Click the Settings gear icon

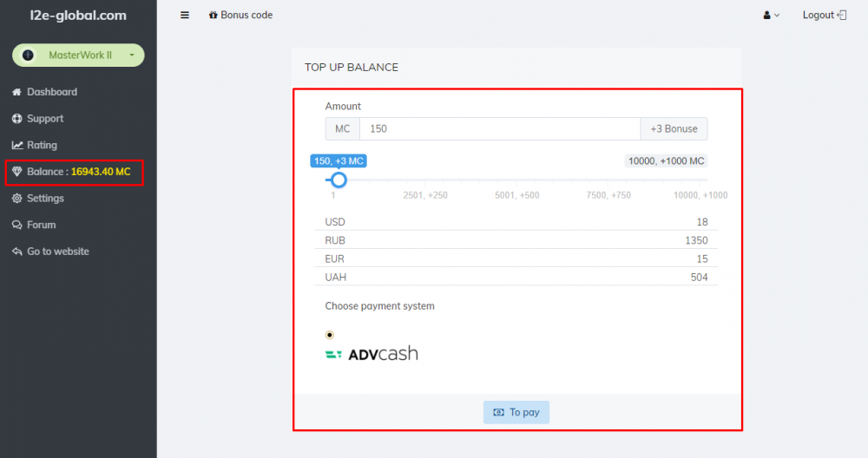click(x=17, y=199)
